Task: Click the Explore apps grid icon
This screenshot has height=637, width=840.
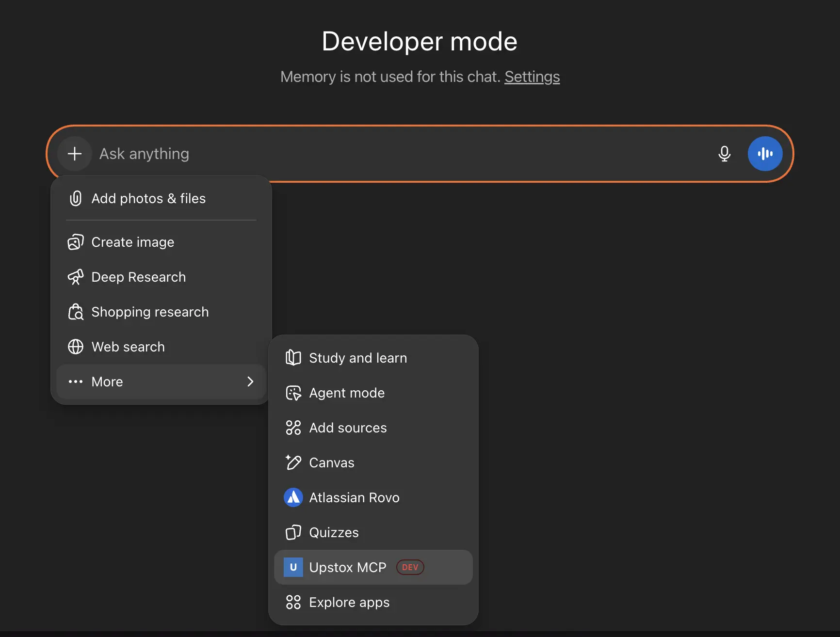Action: [x=293, y=602]
